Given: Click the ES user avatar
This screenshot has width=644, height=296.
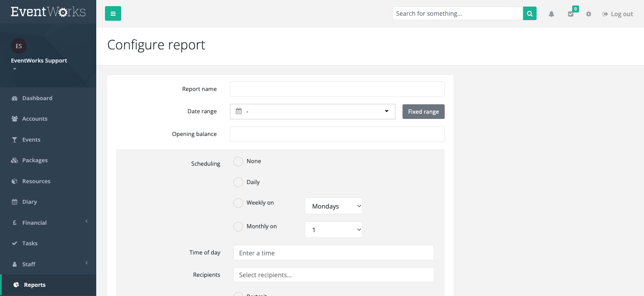Looking at the screenshot, I should coord(19,46).
